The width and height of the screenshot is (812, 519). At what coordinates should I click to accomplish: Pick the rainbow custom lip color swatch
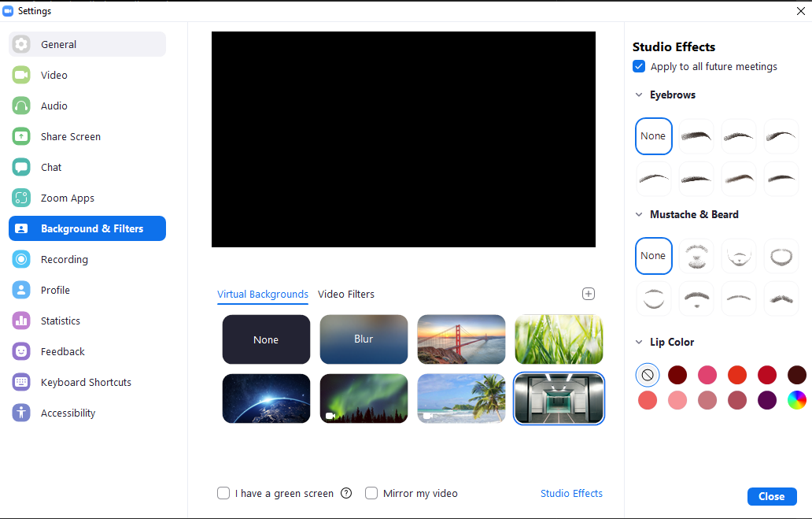pyautogui.click(x=796, y=400)
